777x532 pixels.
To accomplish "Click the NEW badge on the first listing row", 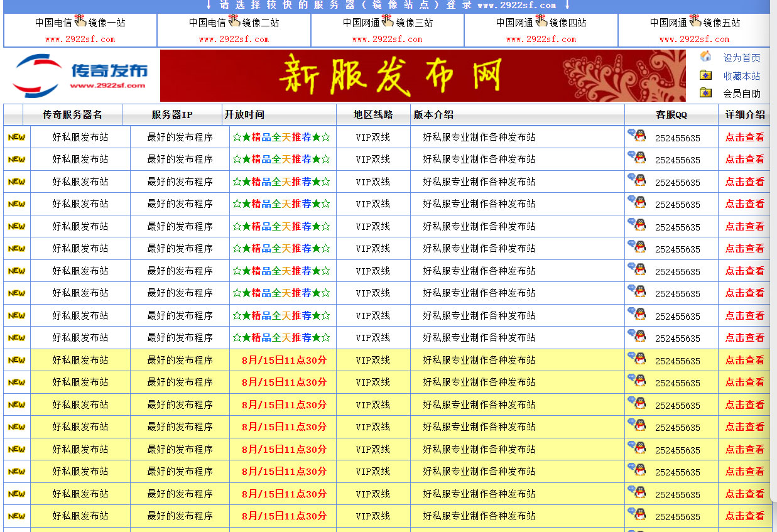I will pyautogui.click(x=16, y=136).
